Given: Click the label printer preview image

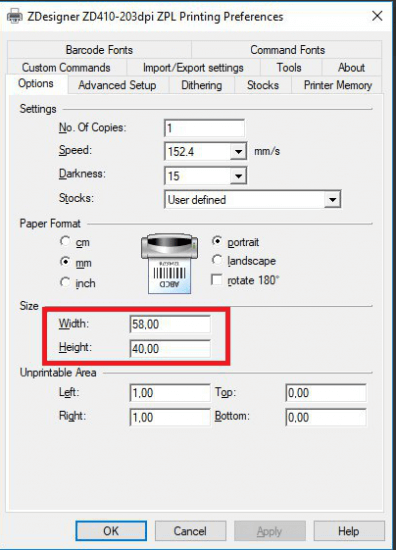Looking at the screenshot, I should [x=169, y=264].
